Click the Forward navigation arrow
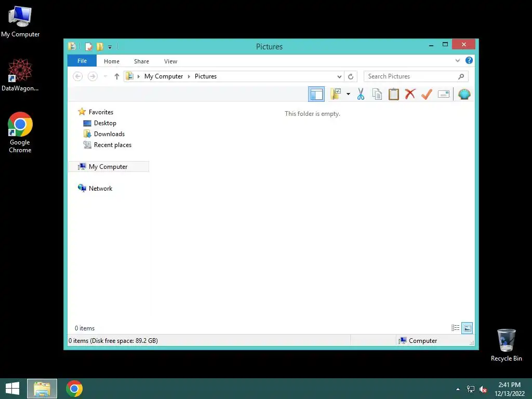The width and height of the screenshot is (532, 399). (x=92, y=76)
